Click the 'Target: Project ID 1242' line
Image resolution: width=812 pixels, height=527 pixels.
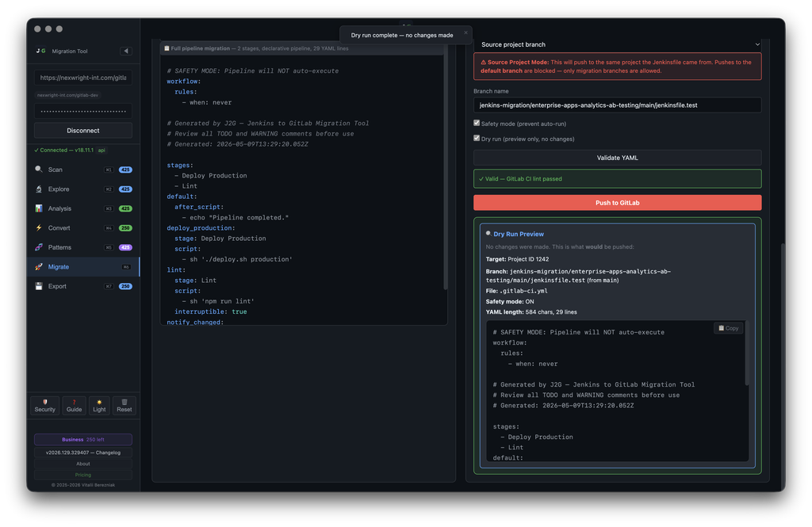pyautogui.click(x=517, y=259)
